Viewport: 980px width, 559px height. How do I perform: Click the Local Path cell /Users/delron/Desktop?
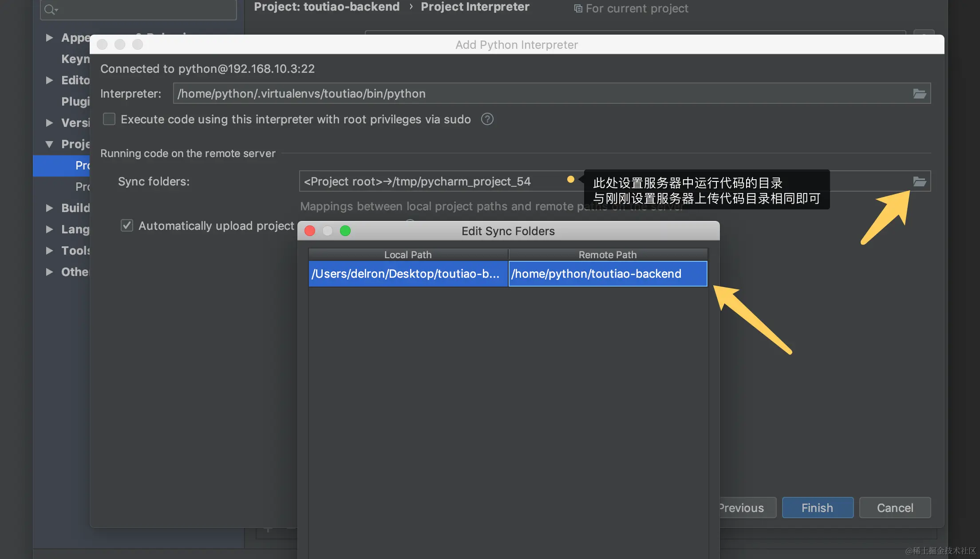tap(407, 274)
